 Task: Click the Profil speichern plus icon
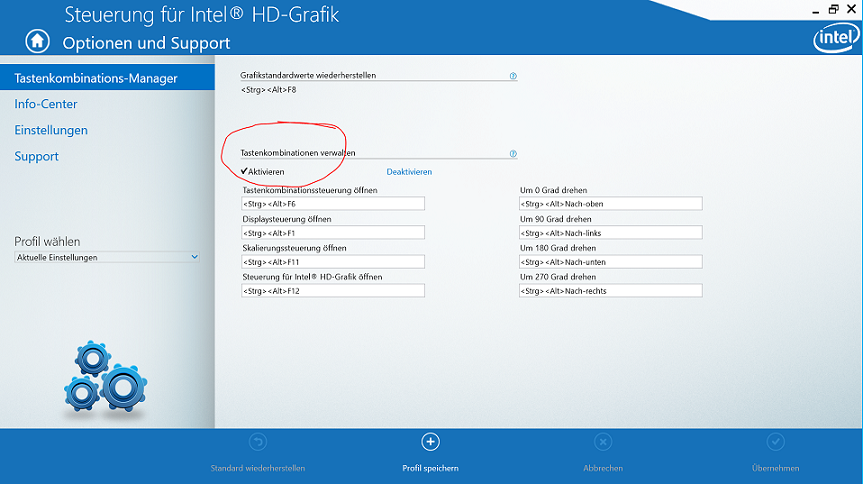click(430, 442)
